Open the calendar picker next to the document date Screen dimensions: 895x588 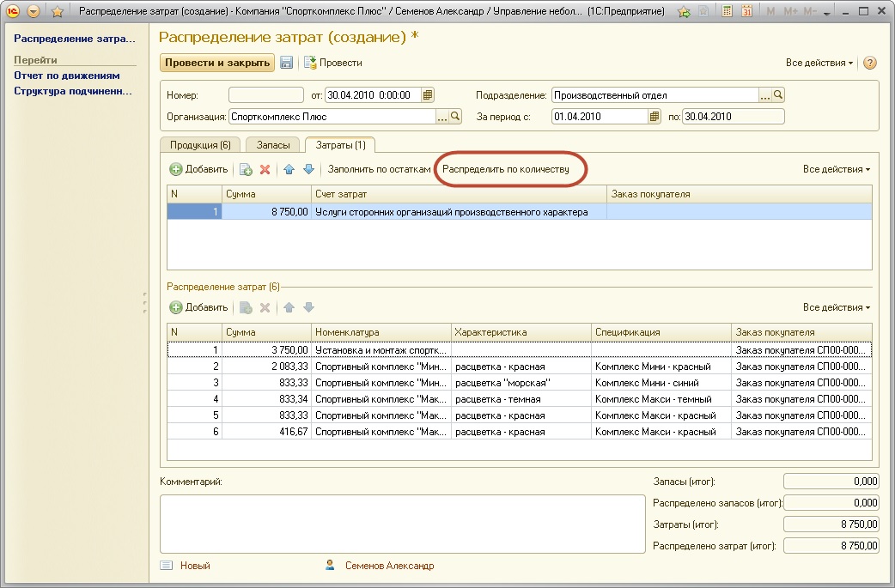(x=429, y=95)
